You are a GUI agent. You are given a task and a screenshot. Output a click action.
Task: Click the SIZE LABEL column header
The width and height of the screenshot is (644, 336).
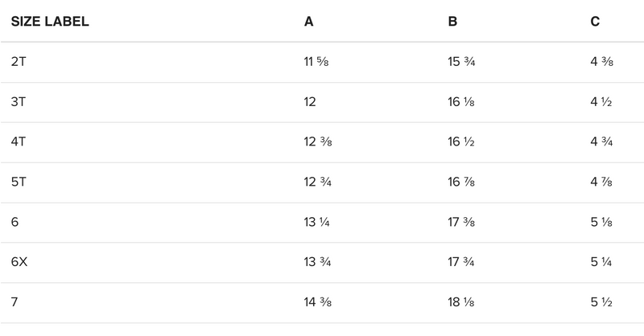(50, 22)
